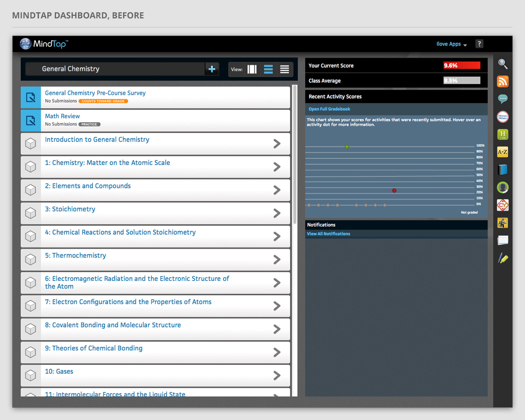Click the red activity dot on chart

[x=394, y=191]
